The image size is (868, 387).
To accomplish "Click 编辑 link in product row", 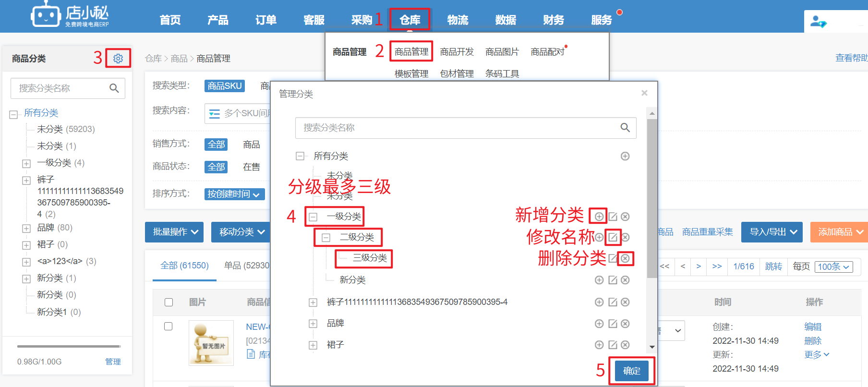I will 813,327.
